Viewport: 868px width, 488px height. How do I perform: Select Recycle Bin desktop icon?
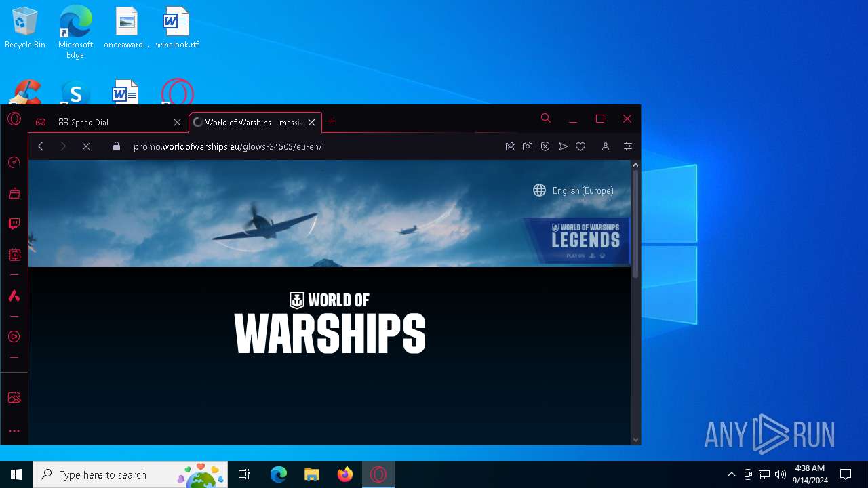[25, 29]
